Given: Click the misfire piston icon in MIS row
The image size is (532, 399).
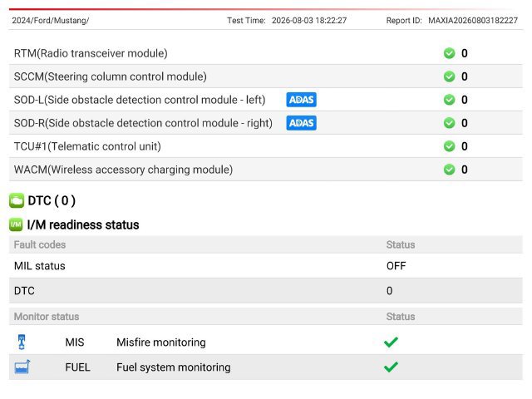Looking at the screenshot, I should coord(22,342).
